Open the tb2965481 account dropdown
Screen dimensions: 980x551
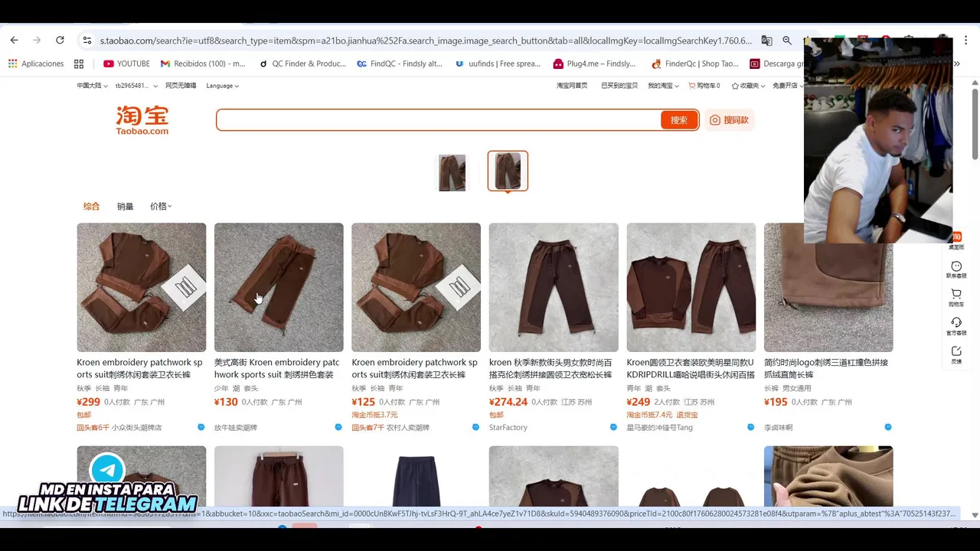coord(135,86)
